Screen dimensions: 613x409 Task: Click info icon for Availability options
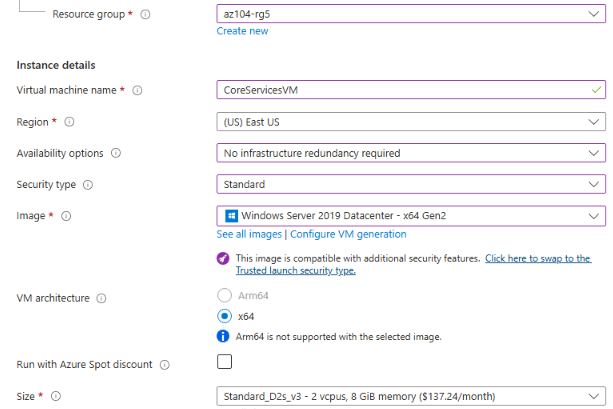(x=116, y=153)
